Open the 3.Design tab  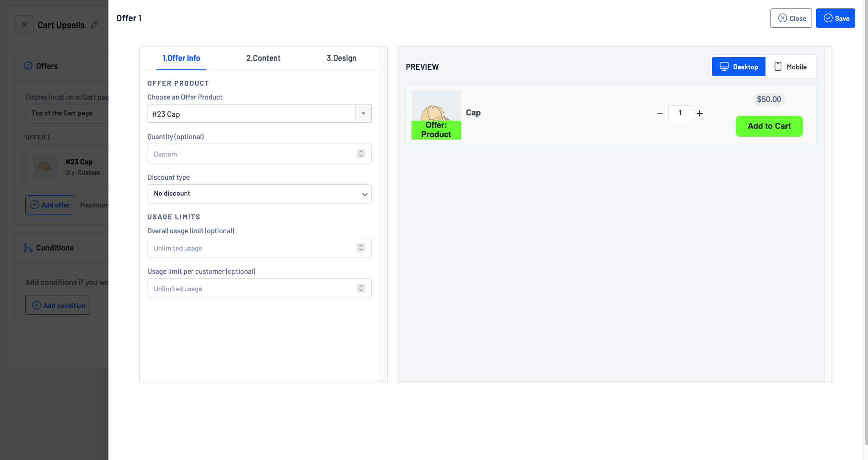[x=341, y=58]
